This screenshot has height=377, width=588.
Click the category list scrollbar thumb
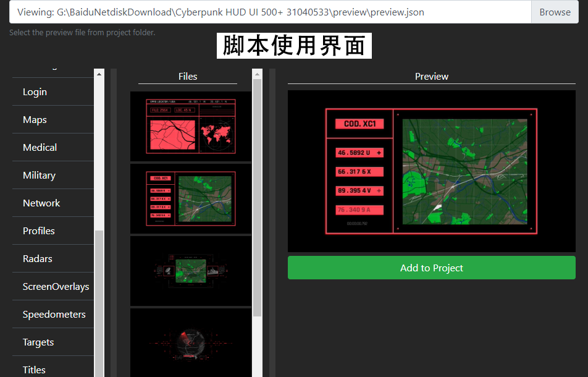pos(99,303)
